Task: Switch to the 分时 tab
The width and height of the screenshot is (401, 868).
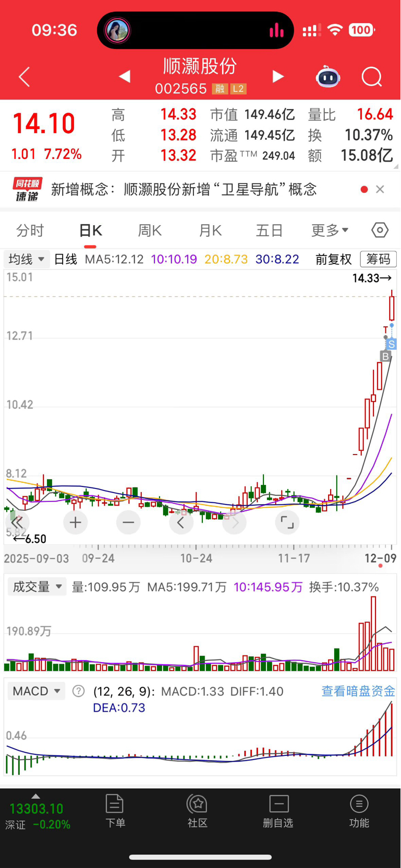Action: (30, 230)
